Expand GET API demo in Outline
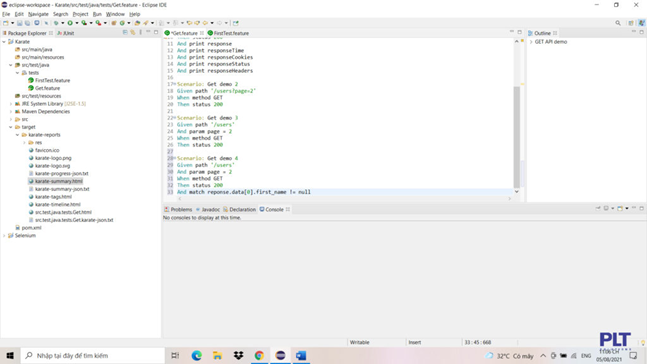The width and height of the screenshot is (647, 364). point(531,42)
